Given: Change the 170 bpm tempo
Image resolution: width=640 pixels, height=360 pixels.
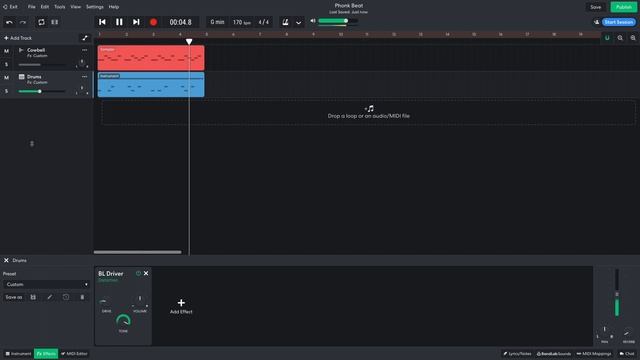Looking at the screenshot, I should tap(242, 22).
